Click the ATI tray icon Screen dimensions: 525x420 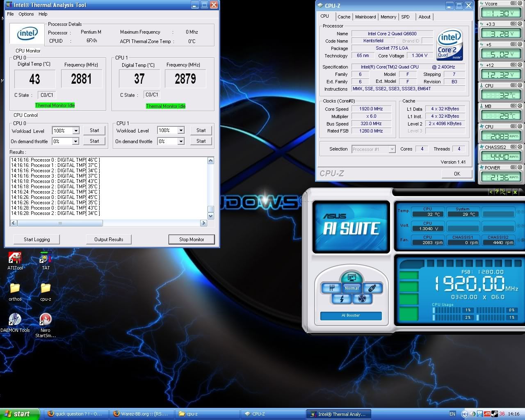click(487, 414)
